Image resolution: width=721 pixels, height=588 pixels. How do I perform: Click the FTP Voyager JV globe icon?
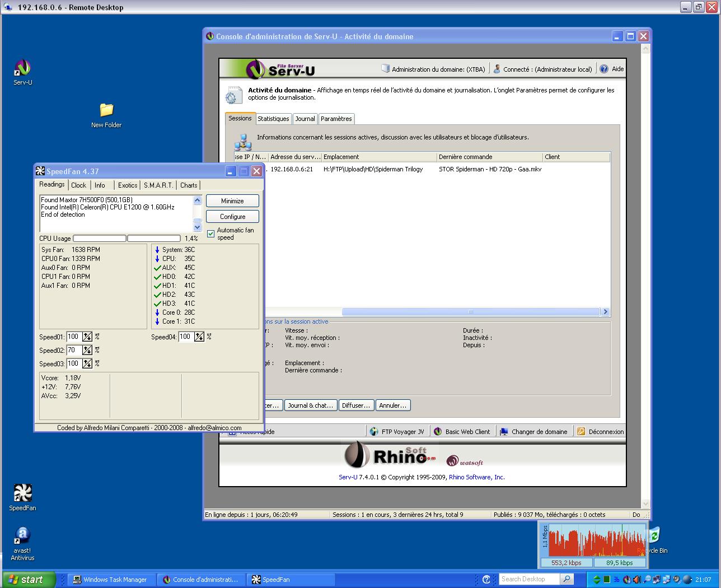pyautogui.click(x=374, y=431)
